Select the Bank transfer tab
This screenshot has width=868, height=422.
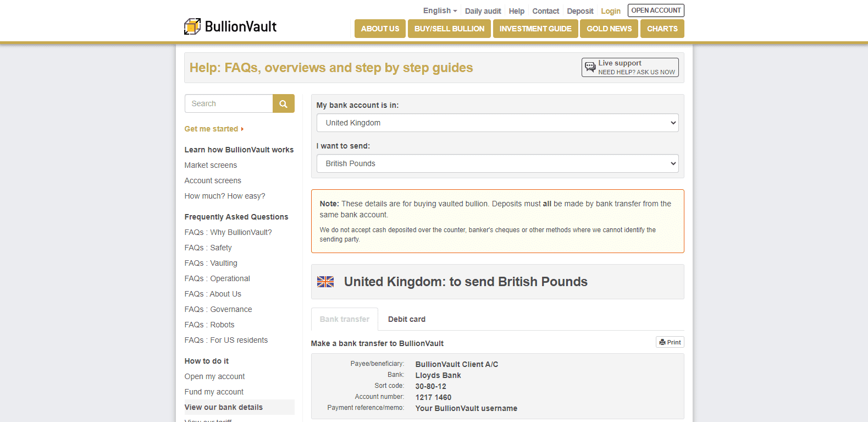click(x=344, y=319)
